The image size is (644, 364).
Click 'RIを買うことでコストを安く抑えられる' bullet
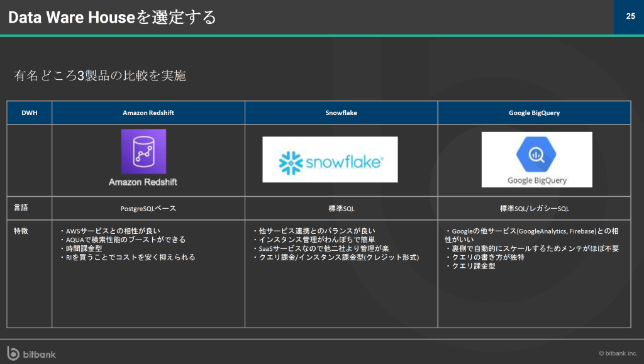[x=127, y=257]
